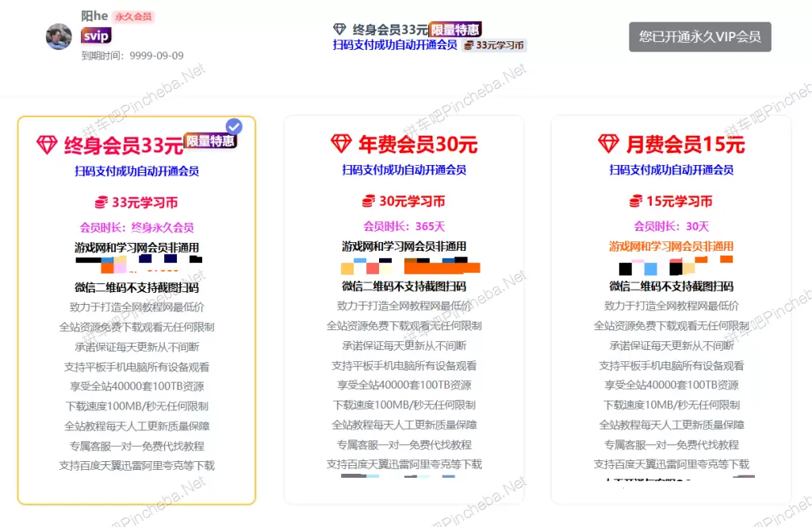
Task: Click the svip badge icon
Action: coord(96,35)
